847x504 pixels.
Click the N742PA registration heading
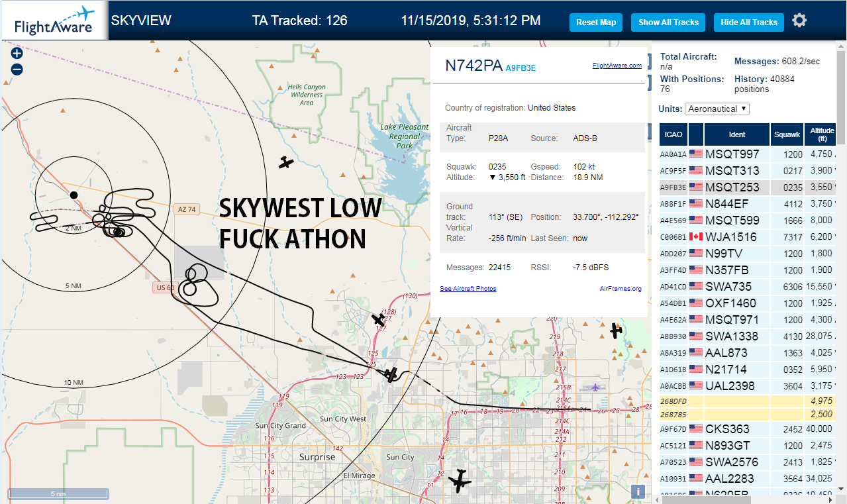[x=473, y=66]
